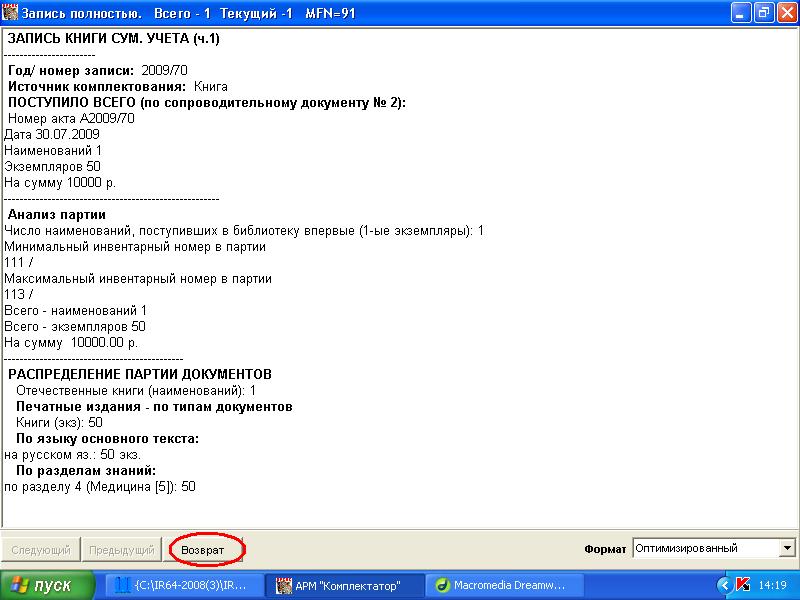The height and width of the screenshot is (600, 800).
Task: Open the Формат dropdown arrow
Action: click(787, 548)
